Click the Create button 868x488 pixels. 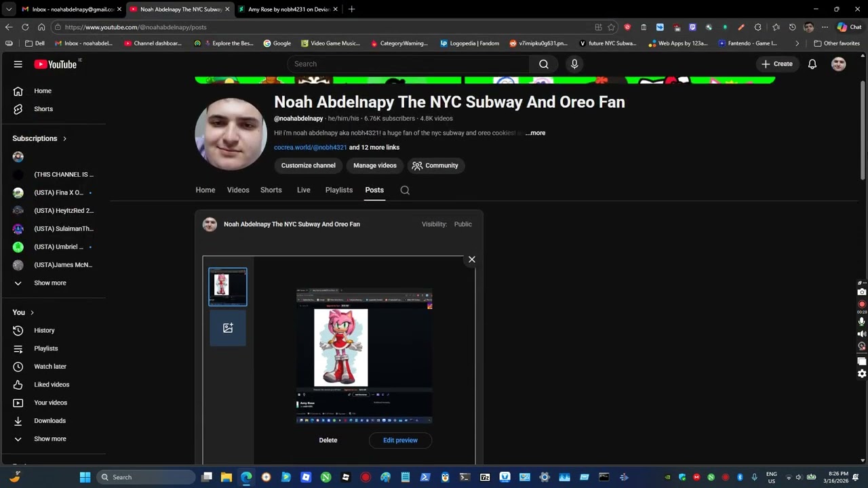coord(776,64)
